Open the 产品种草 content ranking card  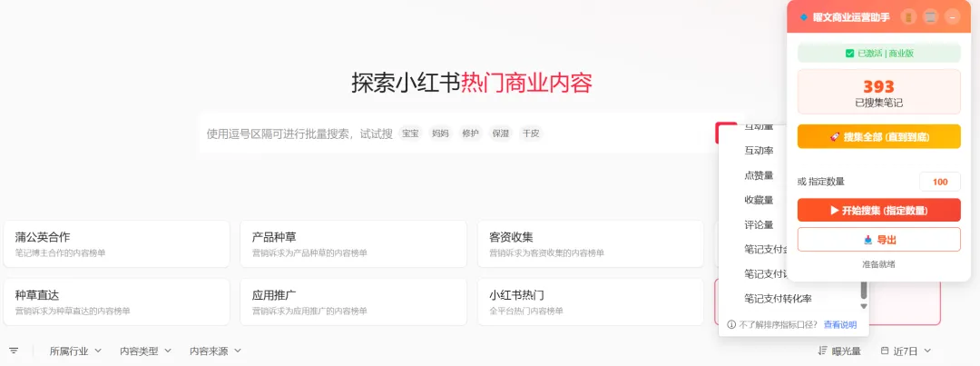(354, 244)
